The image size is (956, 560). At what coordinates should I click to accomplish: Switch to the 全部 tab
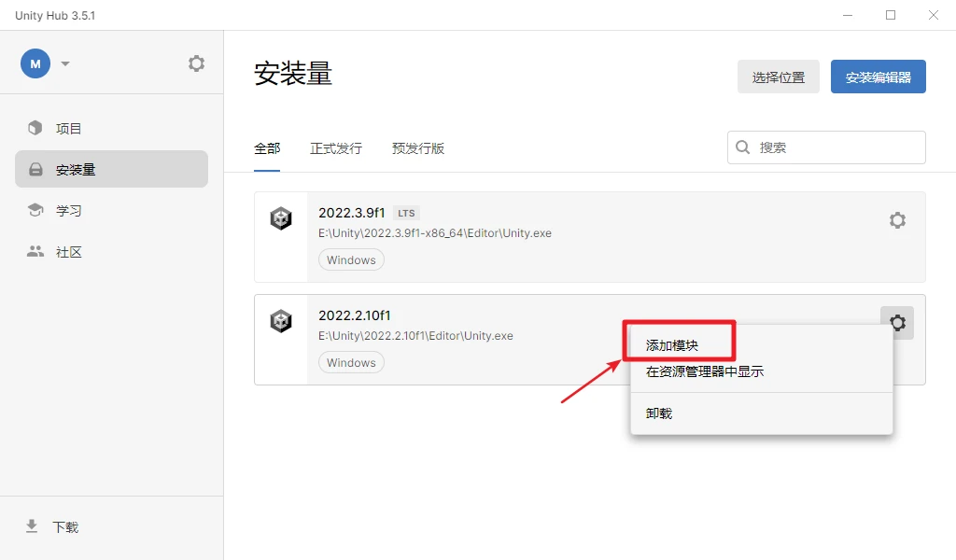point(267,148)
